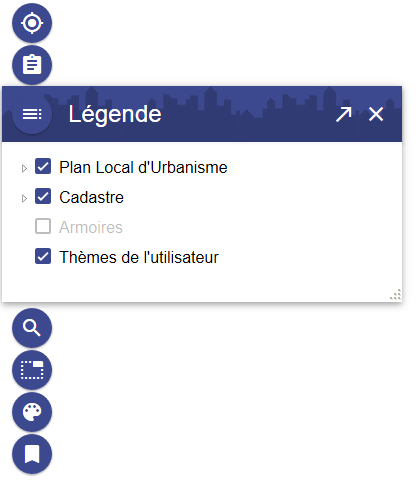This screenshot has width=418, height=486.
Task: Uncheck the Plan Local d'Urbanisme checkbox
Action: click(43, 166)
